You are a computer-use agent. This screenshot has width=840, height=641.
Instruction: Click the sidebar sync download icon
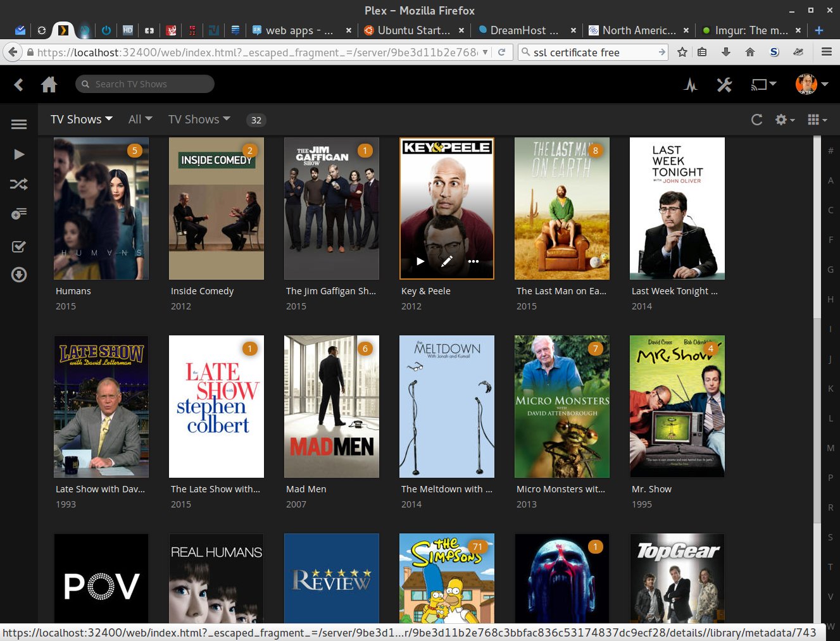tap(19, 275)
